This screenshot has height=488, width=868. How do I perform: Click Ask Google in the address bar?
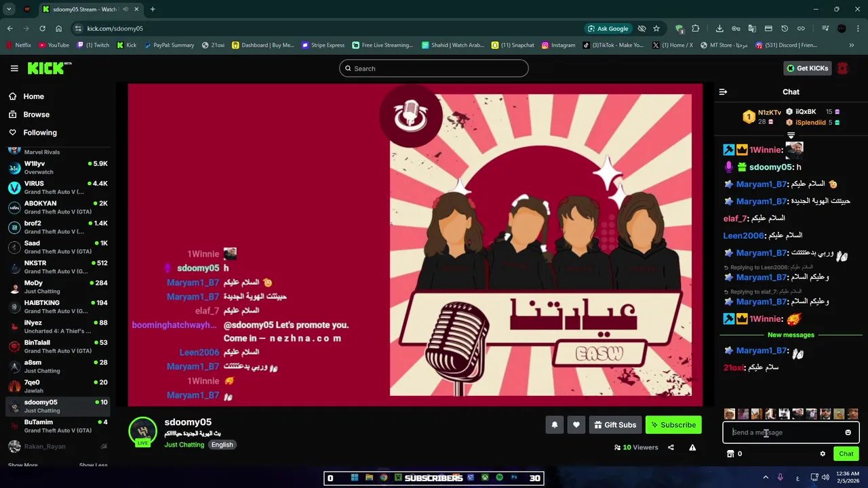tap(608, 28)
